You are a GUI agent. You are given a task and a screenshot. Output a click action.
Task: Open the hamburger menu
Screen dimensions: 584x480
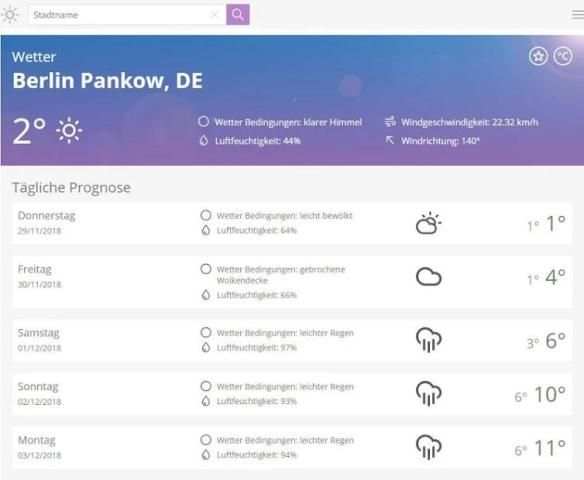(578, 15)
